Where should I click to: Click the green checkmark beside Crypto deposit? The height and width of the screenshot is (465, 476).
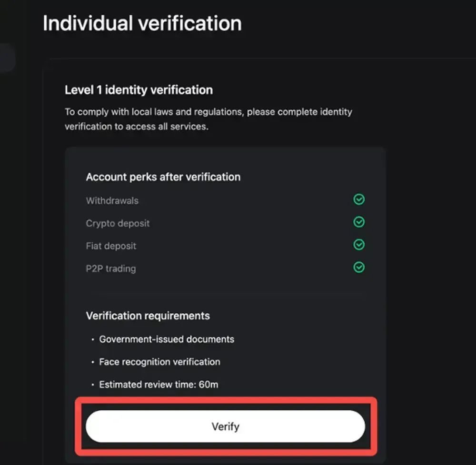[359, 222]
